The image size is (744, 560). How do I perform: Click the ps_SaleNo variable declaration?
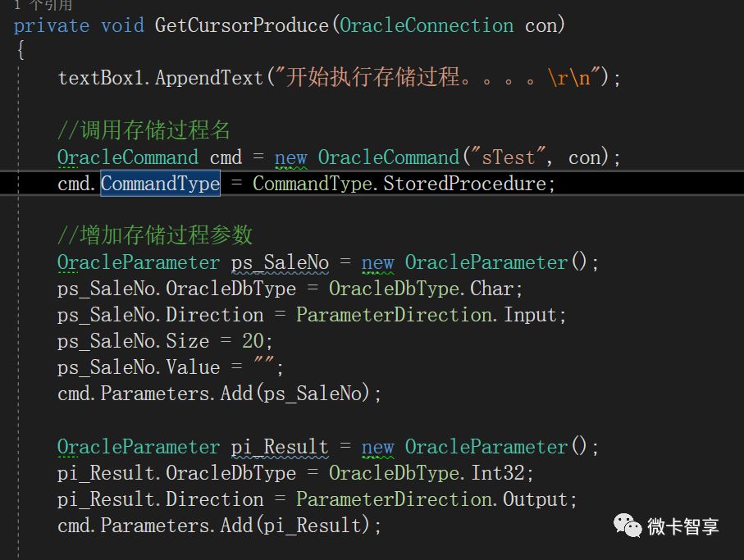coord(280,262)
